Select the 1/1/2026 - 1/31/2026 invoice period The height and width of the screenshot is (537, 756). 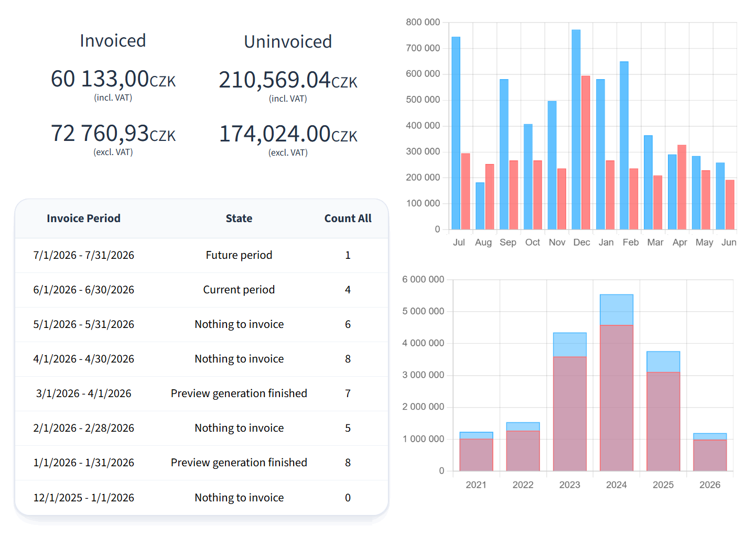pyautogui.click(x=84, y=463)
